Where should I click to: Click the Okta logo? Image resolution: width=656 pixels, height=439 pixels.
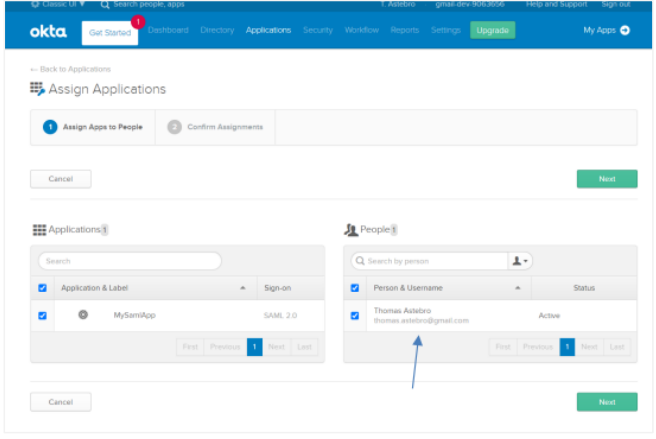click(49, 31)
